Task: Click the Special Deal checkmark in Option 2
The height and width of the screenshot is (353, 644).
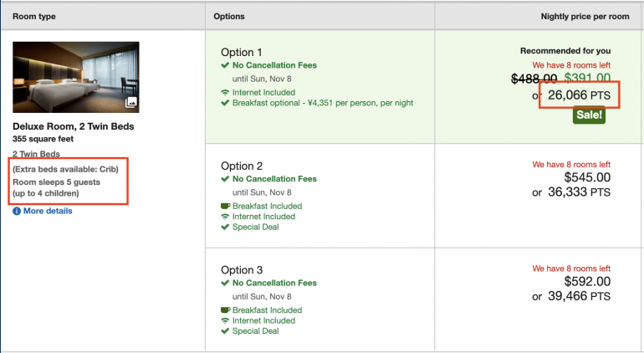Action: 225,228
